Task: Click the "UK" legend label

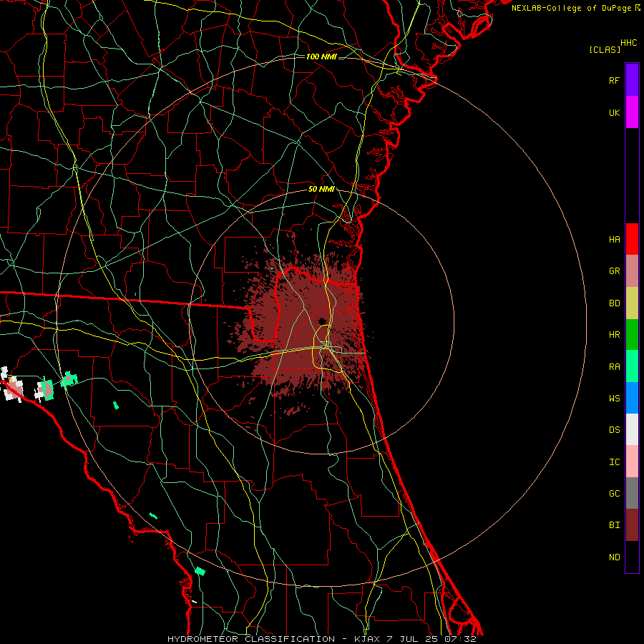Action: tap(615, 112)
